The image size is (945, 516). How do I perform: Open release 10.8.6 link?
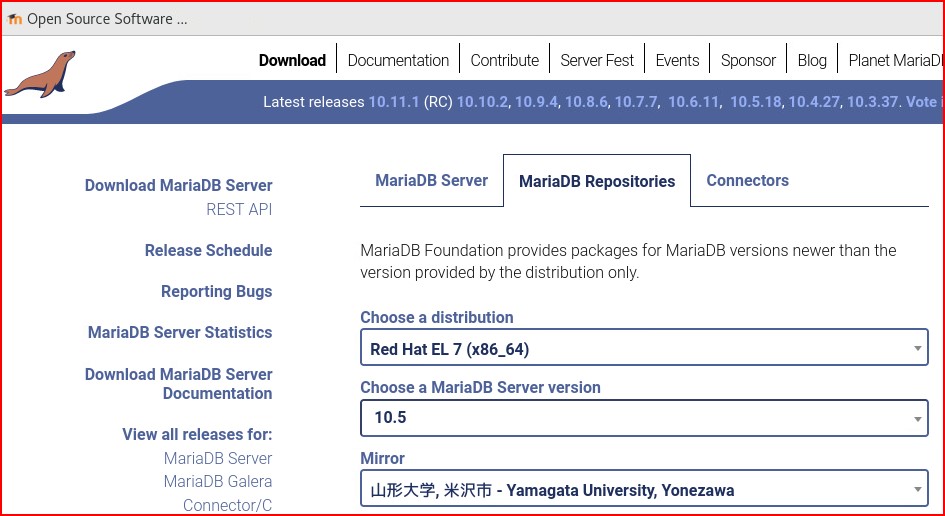(x=586, y=102)
